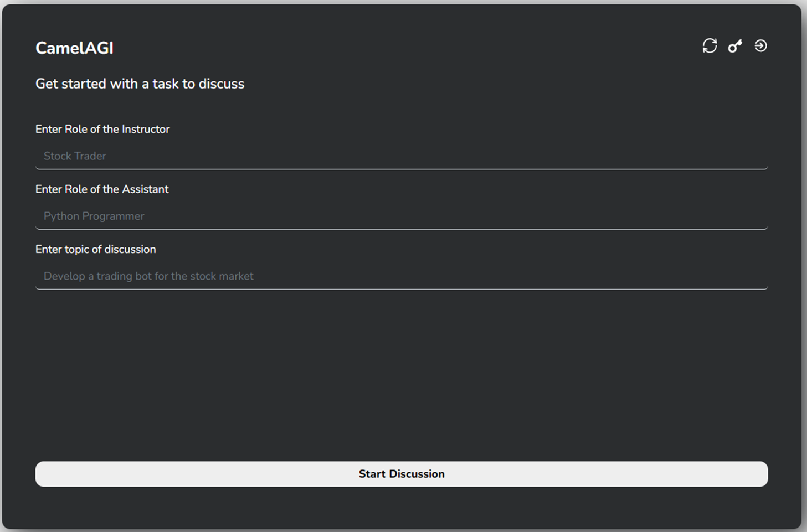The width and height of the screenshot is (807, 532).
Task: Click the sign-in arrow icon
Action: click(x=760, y=46)
